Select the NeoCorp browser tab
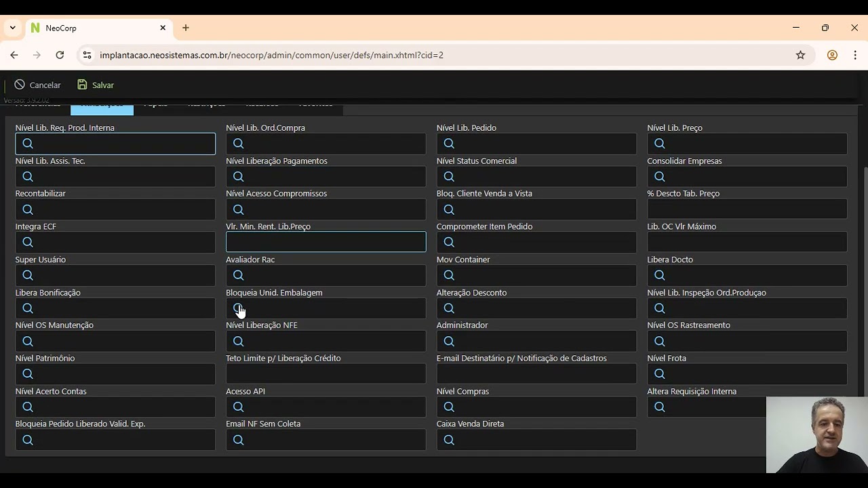868x488 pixels. click(95, 28)
